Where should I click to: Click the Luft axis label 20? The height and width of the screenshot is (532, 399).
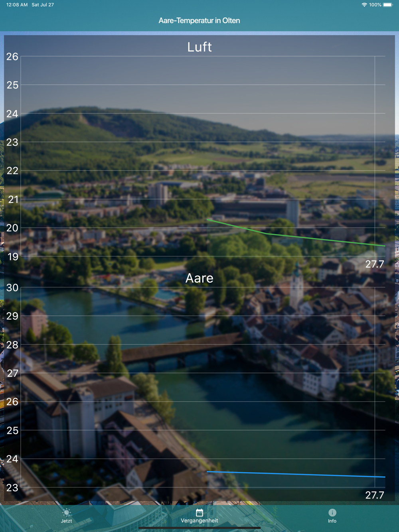[x=12, y=228]
